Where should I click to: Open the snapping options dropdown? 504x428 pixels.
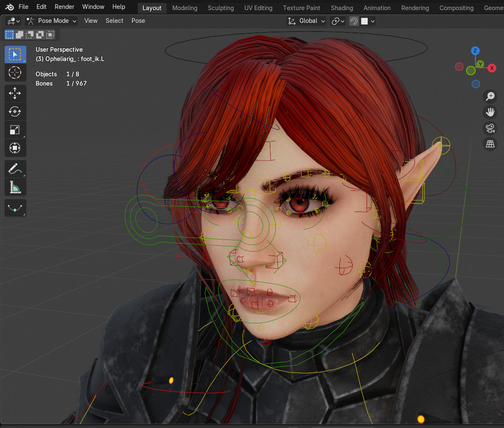[x=368, y=21]
